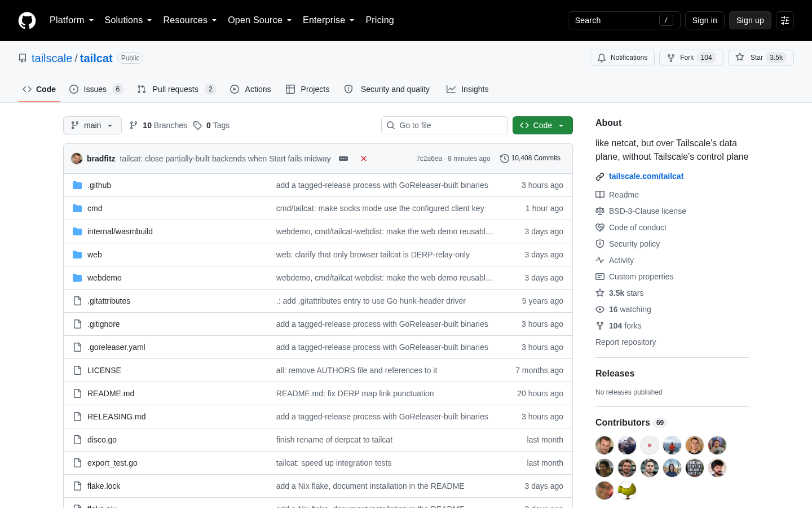Open the main branch selector dropdown
812x508 pixels.
pos(92,125)
